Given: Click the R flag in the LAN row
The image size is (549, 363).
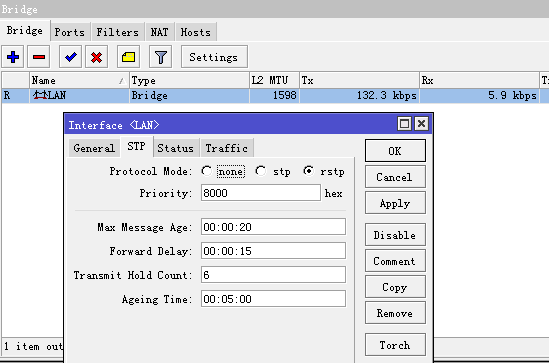Looking at the screenshot, I should pos(7,96).
